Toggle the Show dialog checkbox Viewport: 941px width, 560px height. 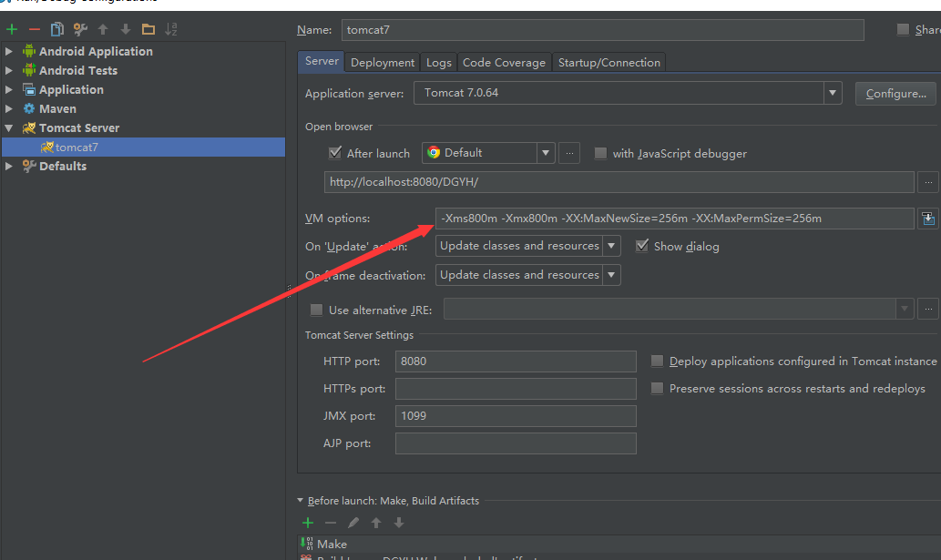[x=642, y=246]
